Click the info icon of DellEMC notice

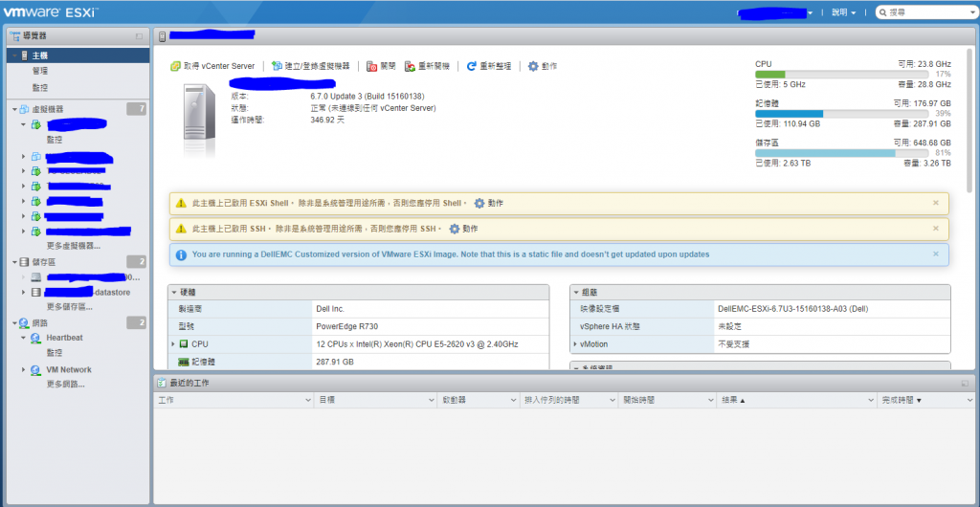pos(181,254)
